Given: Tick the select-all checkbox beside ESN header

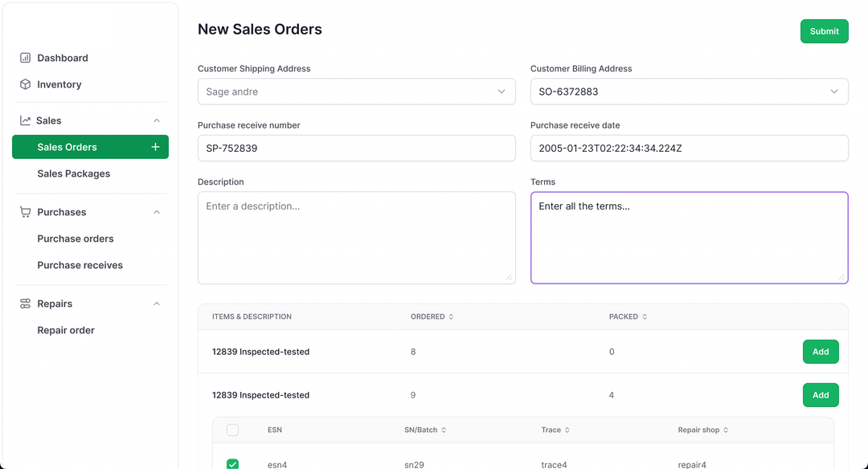Looking at the screenshot, I should click(233, 430).
